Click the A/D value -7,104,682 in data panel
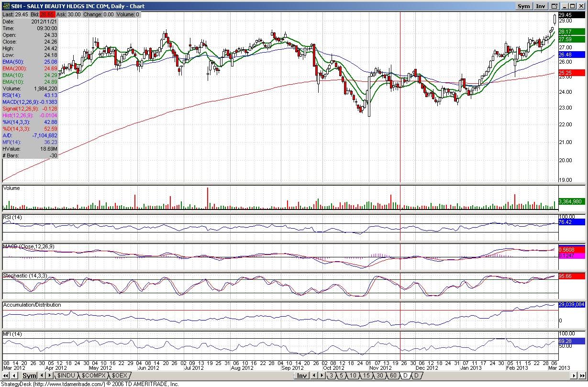Screen dimensions: 588x387 (x=45, y=135)
